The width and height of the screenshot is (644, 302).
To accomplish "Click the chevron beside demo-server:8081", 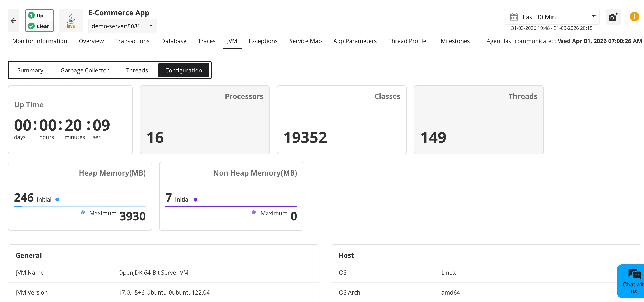I will [x=151, y=26].
